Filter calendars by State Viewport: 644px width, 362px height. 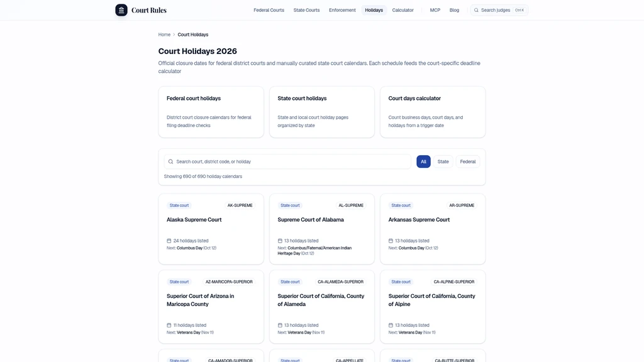click(x=443, y=162)
